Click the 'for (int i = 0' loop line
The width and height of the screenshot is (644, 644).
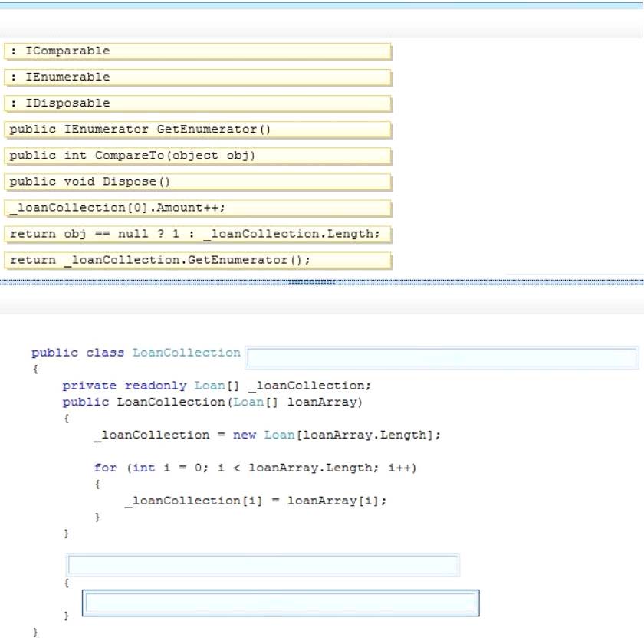pyautogui.click(x=255, y=468)
